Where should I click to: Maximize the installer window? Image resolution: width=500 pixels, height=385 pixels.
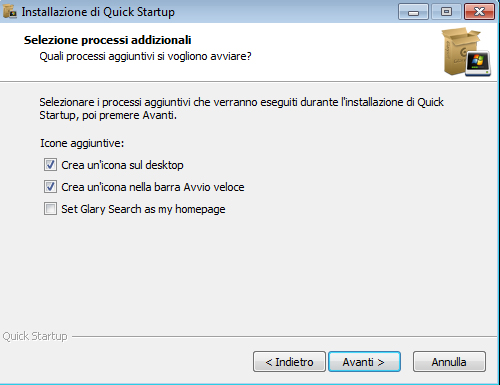click(446, 12)
